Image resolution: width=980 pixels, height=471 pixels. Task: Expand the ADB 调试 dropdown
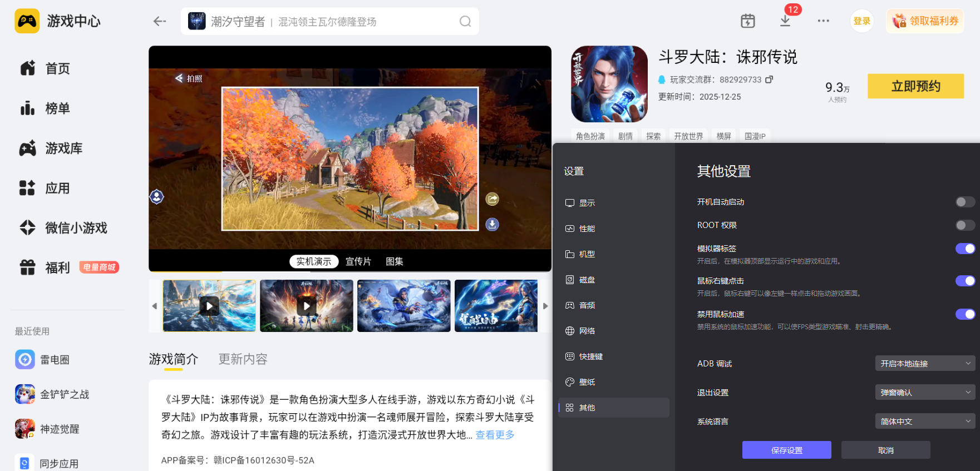click(x=925, y=364)
